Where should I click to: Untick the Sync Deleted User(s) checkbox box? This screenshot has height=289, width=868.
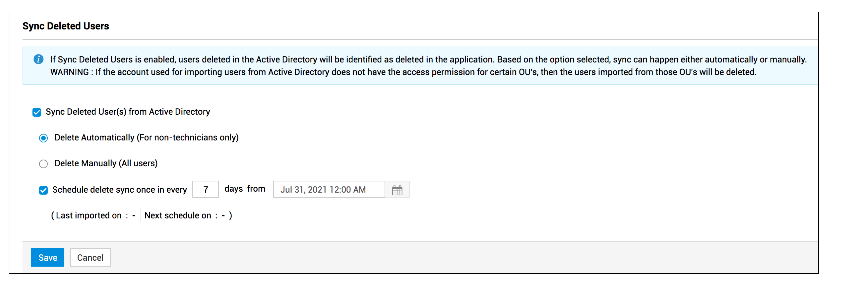click(37, 112)
